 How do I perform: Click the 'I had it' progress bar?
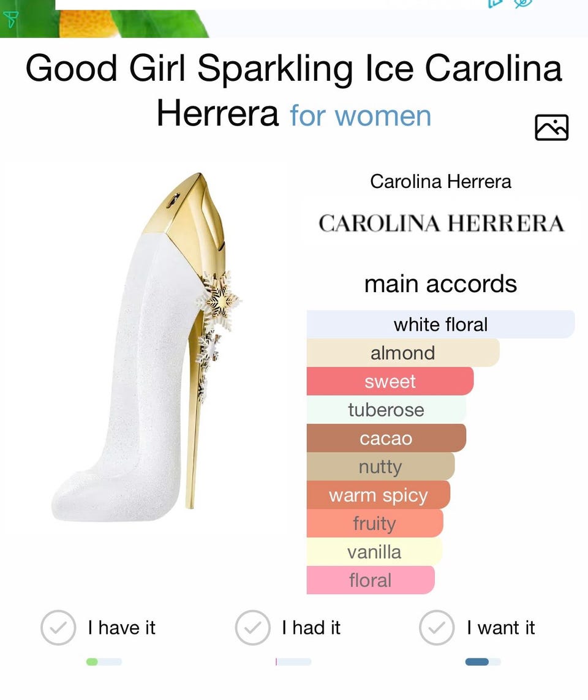[x=293, y=661]
